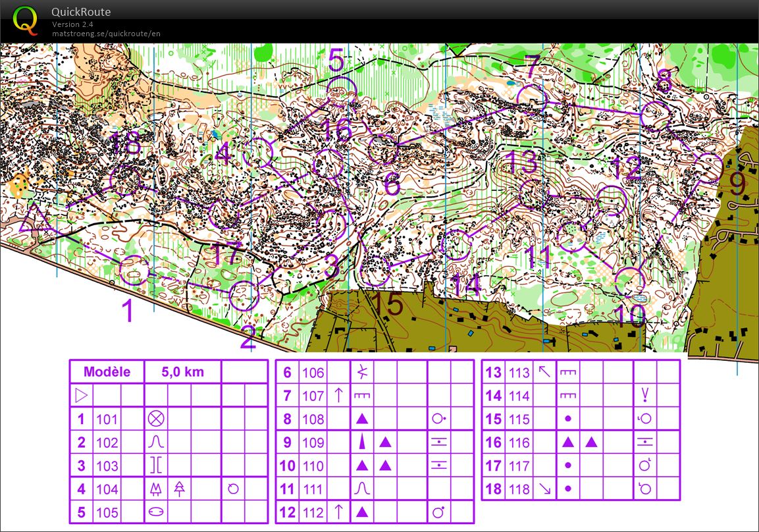Viewport: 759px width, 532px height.
Task: Select the start triangle on the map
Action: [33, 219]
